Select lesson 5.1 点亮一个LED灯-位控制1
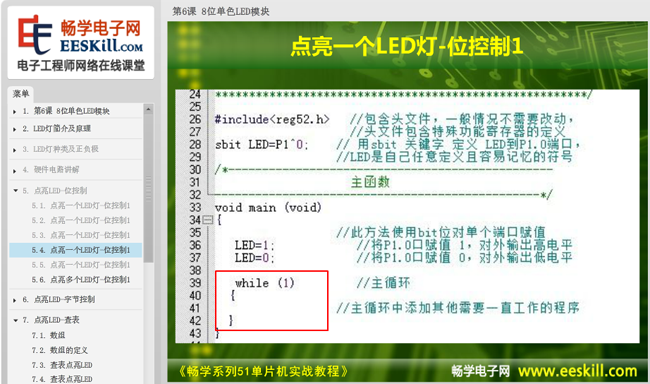The width and height of the screenshot is (650, 384). pyautogui.click(x=80, y=205)
